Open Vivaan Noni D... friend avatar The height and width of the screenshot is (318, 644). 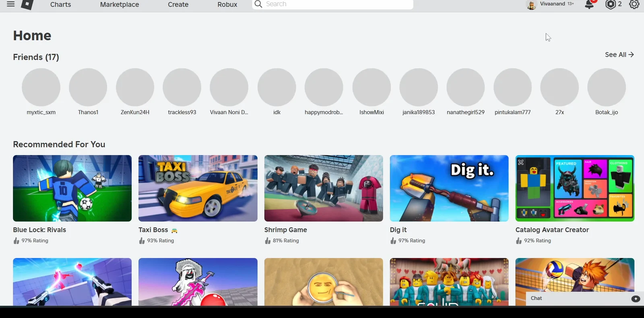pyautogui.click(x=229, y=87)
